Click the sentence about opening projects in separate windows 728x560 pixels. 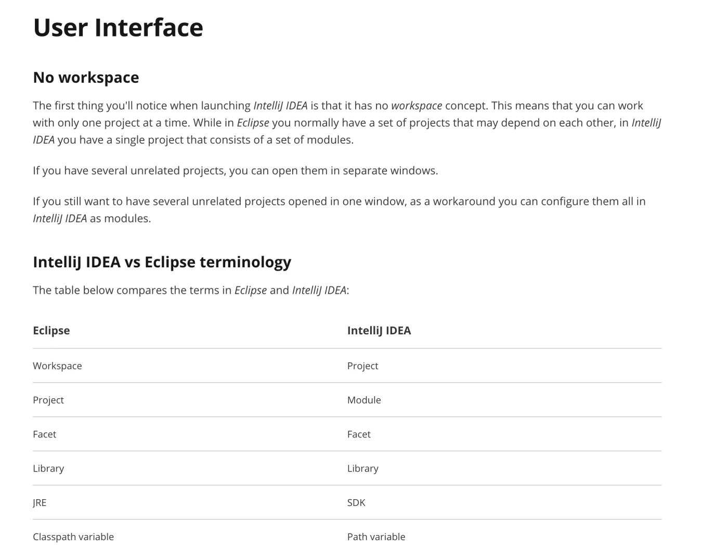point(236,171)
